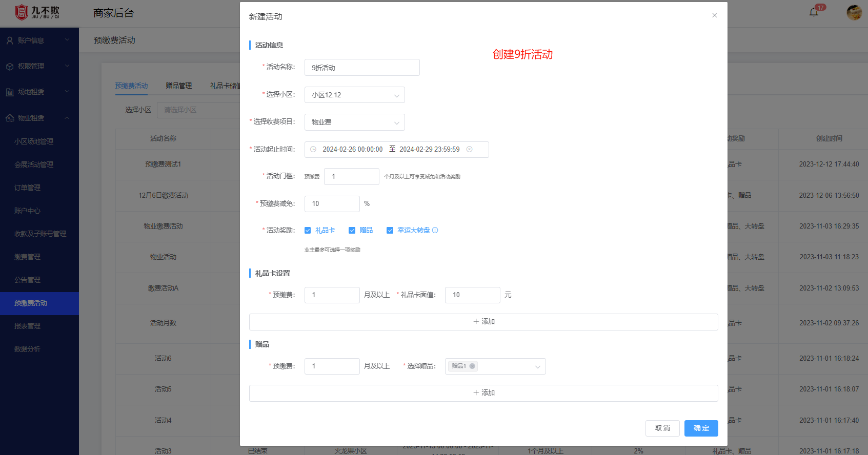Close the 新建活动 dialog with X
The width and height of the screenshot is (868, 455).
coord(714,15)
